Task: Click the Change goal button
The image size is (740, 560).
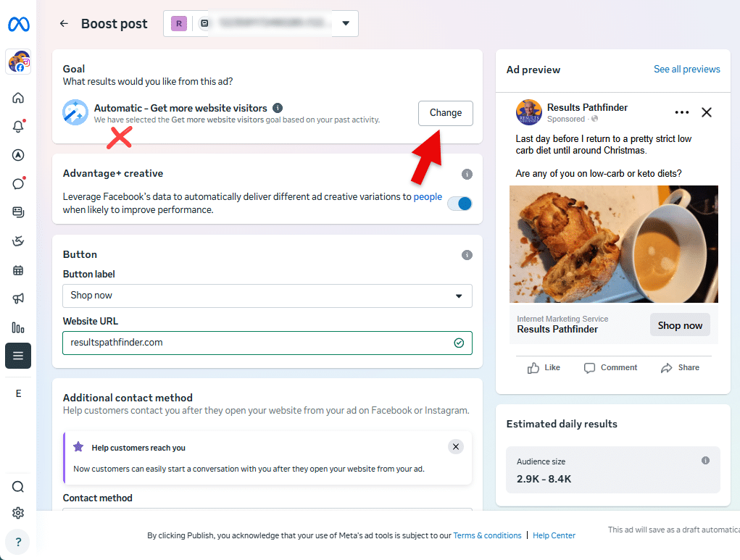Action: point(445,113)
